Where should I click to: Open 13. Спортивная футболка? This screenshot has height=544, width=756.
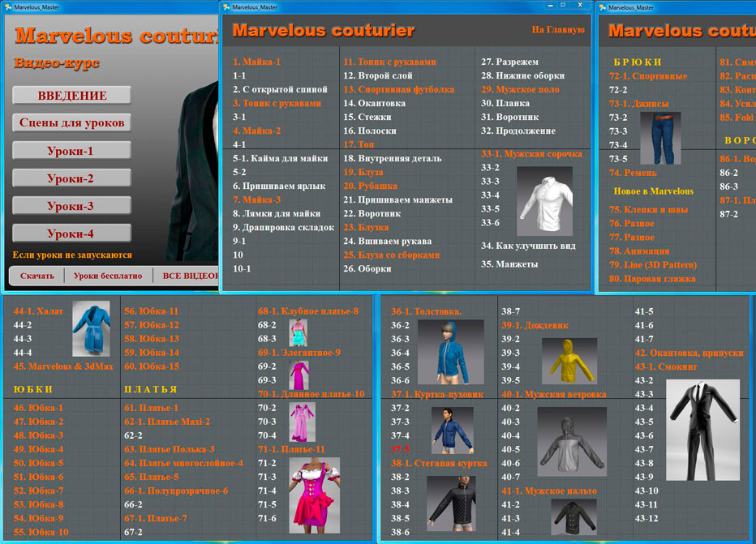click(x=399, y=89)
